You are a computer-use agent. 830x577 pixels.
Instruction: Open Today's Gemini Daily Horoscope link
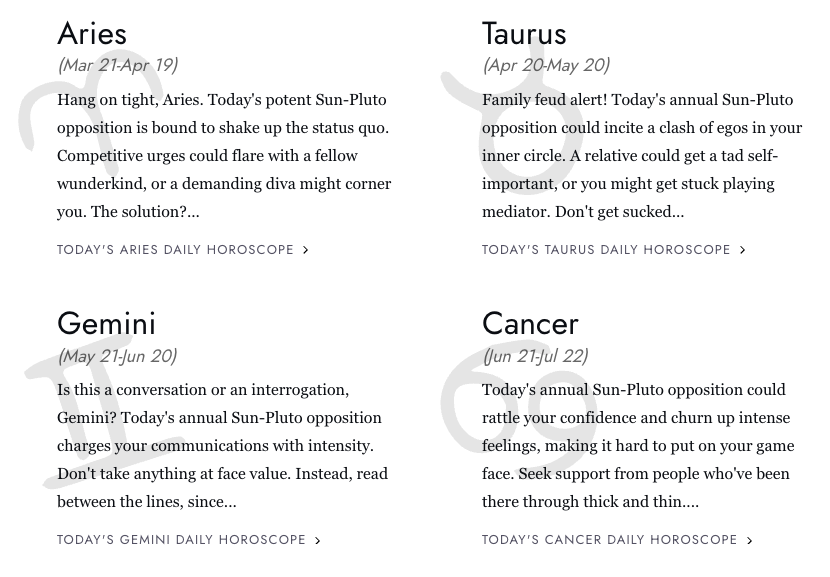(x=189, y=540)
